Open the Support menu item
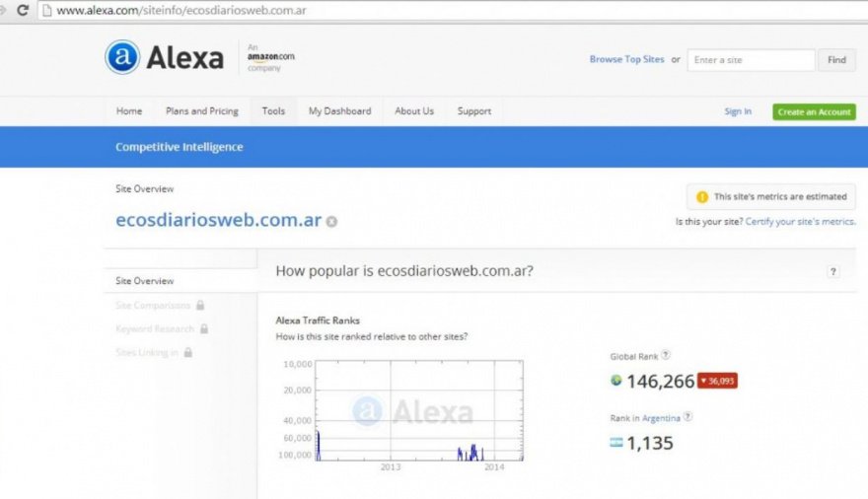868x499 pixels. click(x=473, y=111)
